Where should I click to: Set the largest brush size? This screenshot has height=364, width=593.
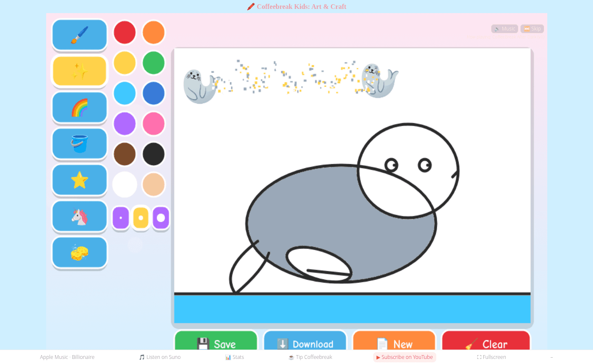click(x=161, y=218)
